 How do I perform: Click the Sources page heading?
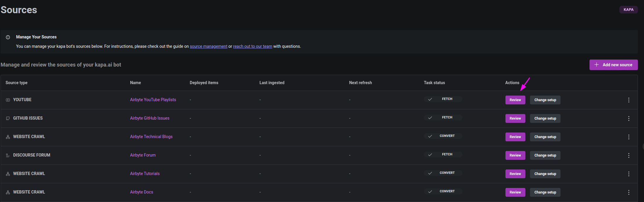(19, 10)
